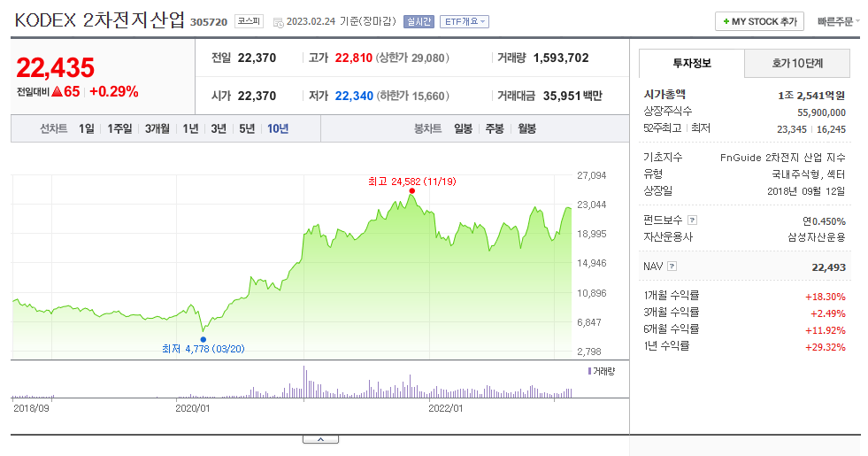The height and width of the screenshot is (456, 868).
Task: Switch to the 호가10단계 tab
Action: [x=797, y=63]
